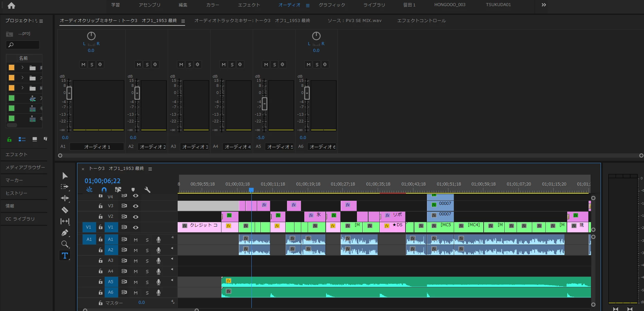This screenshot has width=644, height=311.
Task: Activate the Slip tool
Action: (x=65, y=221)
